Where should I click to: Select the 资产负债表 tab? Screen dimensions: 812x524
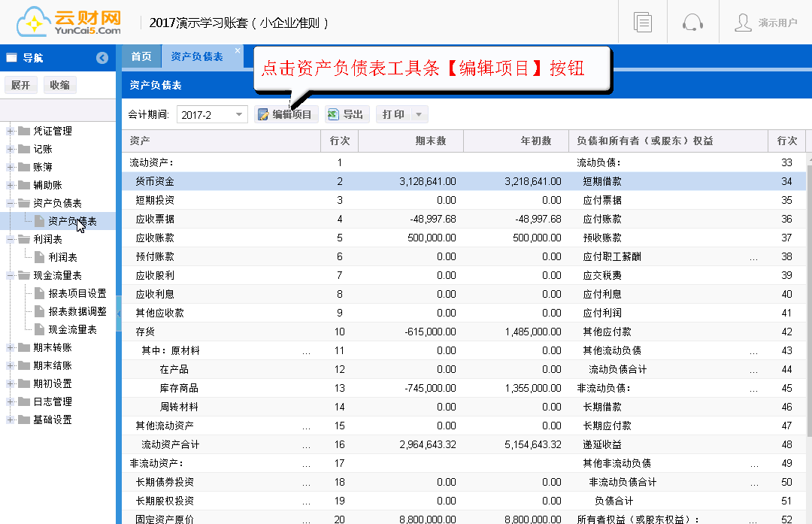(x=197, y=56)
